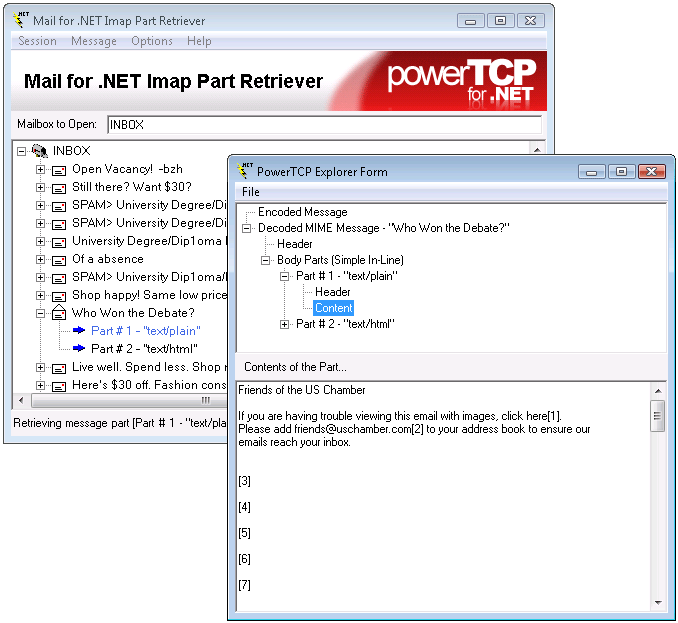Collapse Part # 1 text/plain in Explorer tree
Screen dimensions: 678x623
[x=284, y=276]
